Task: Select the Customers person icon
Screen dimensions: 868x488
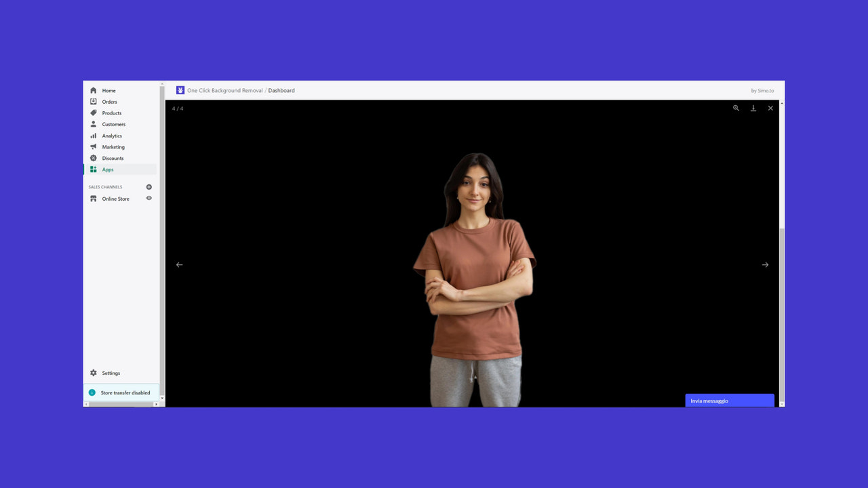Action: click(x=93, y=124)
